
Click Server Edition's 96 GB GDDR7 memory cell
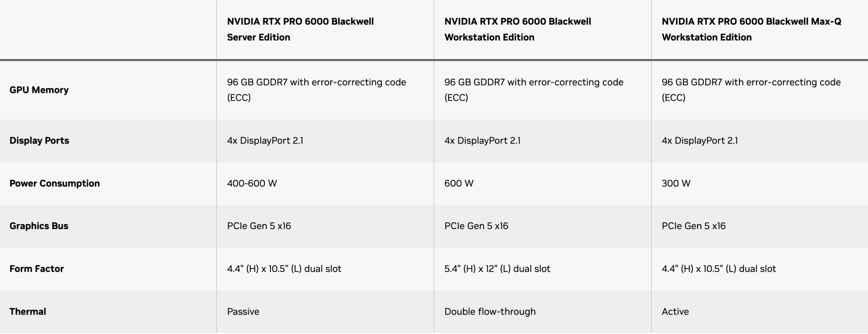(x=316, y=90)
